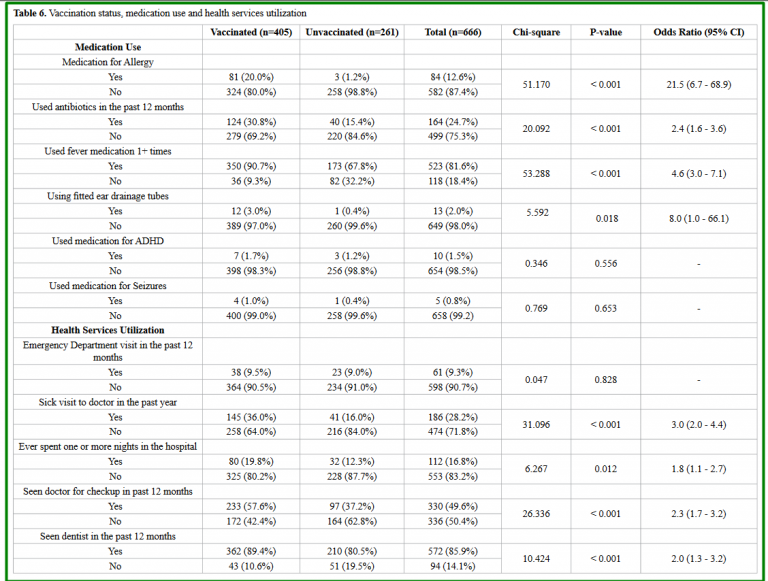Click 'Used antibiotics in the past 12 months'
Screen dimensions: 768x581
(108, 107)
